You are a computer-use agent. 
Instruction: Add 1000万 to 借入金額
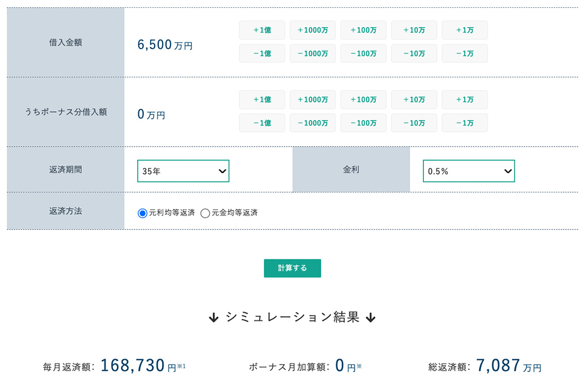[313, 30]
